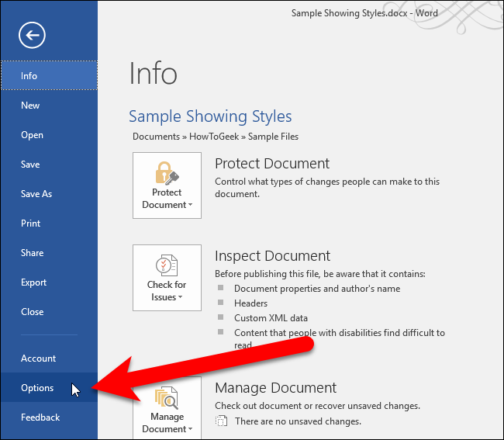Click the Check for Issues icon
This screenshot has width=504, height=440.
pyautogui.click(x=167, y=265)
